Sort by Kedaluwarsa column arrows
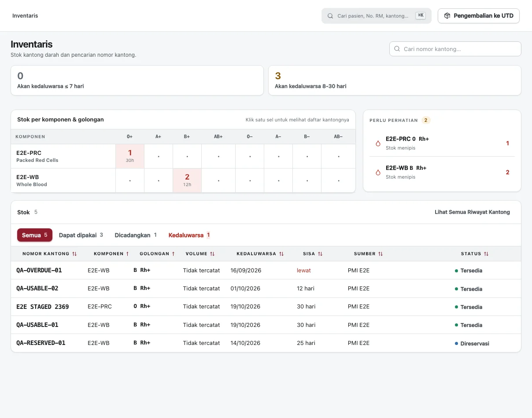The image size is (532, 418). [281, 254]
